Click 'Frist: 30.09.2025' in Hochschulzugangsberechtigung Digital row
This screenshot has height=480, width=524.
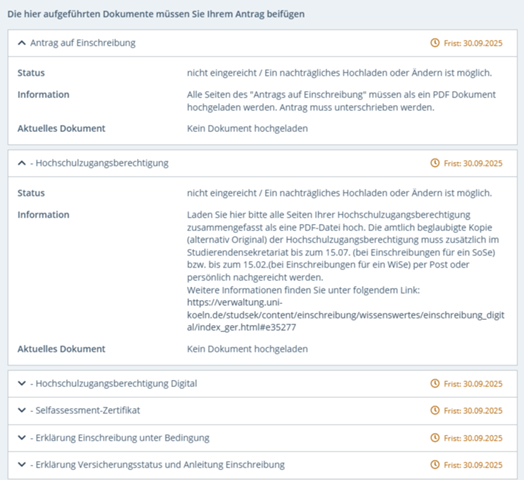pyautogui.click(x=473, y=384)
